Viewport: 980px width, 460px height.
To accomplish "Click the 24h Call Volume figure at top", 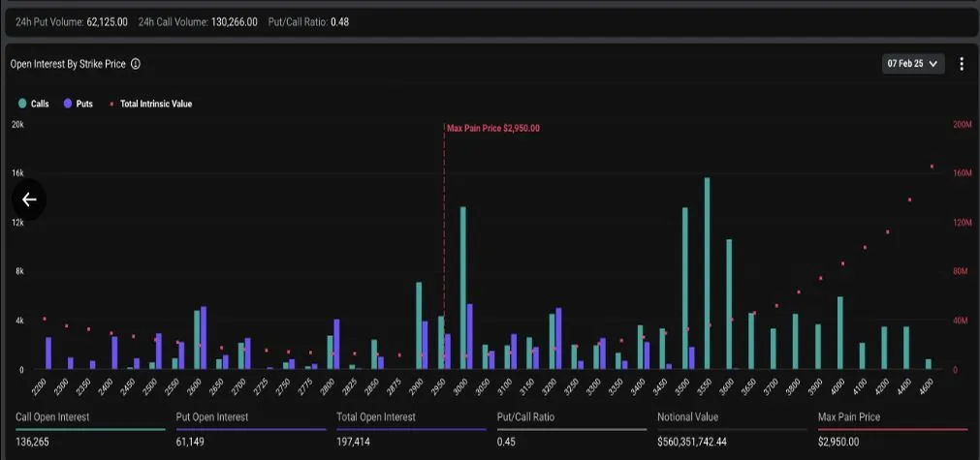I will coord(234,21).
